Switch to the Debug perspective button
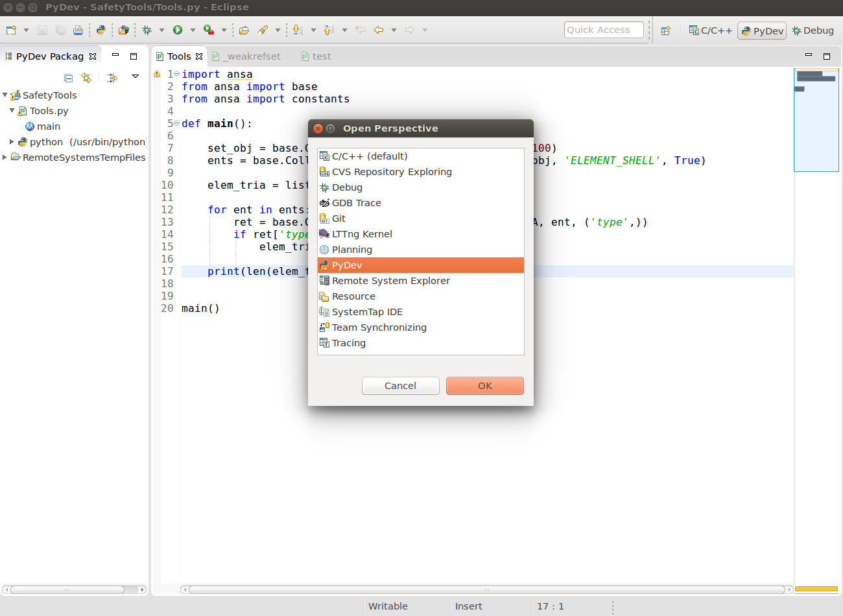 coord(813,30)
